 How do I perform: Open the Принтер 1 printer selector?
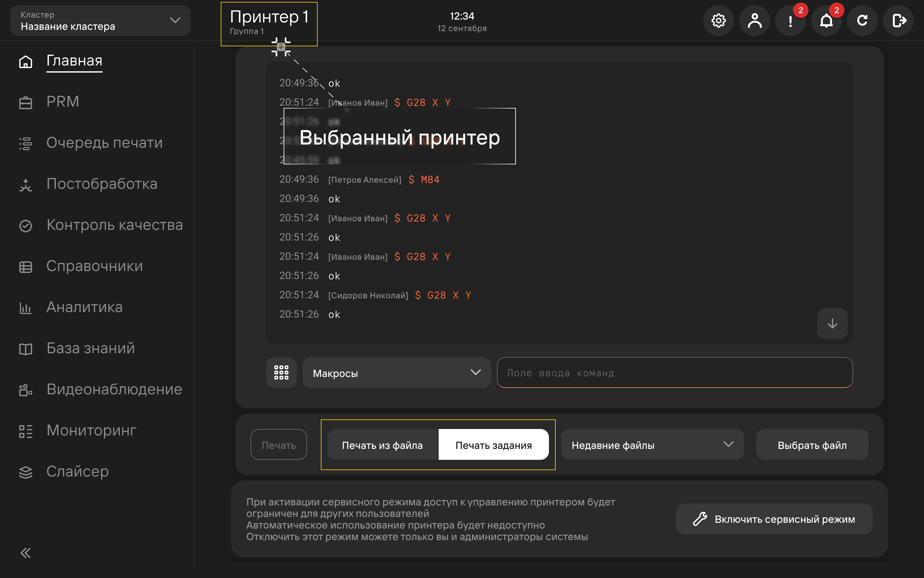coord(269,23)
